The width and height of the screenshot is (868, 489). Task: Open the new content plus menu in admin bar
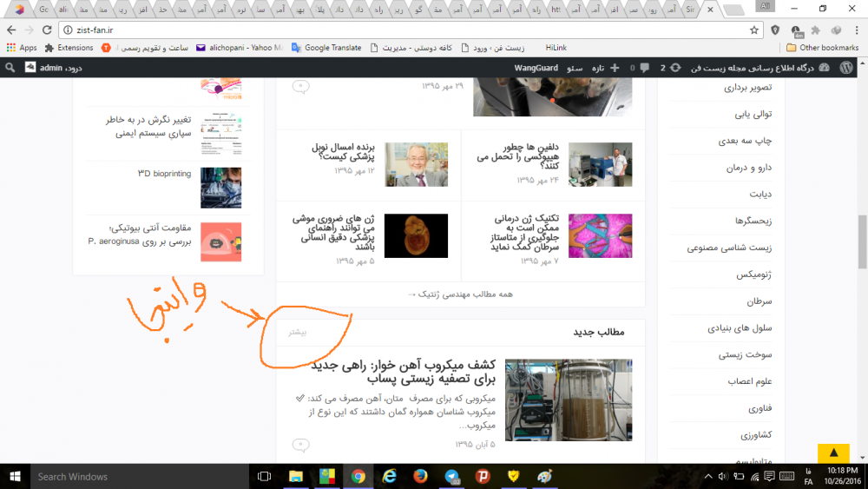click(615, 68)
